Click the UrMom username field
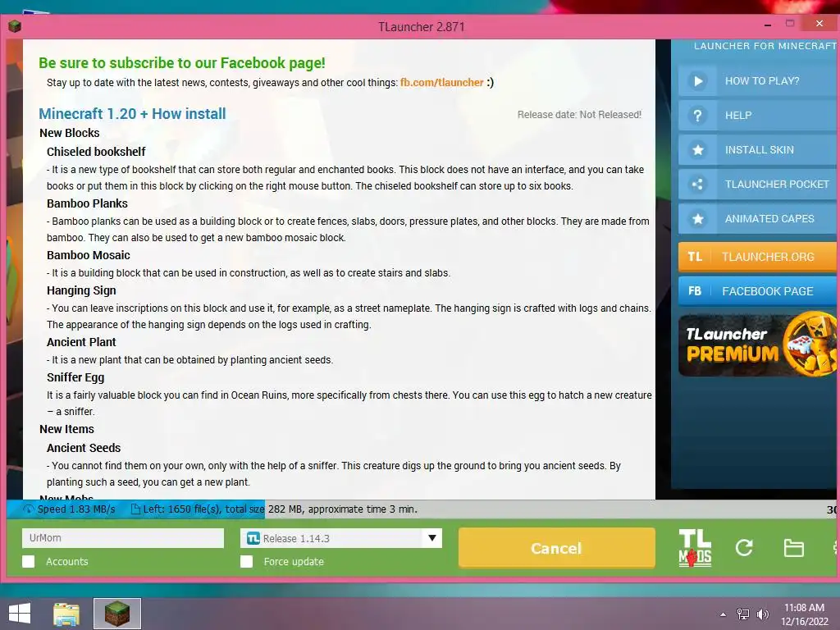Image resolution: width=840 pixels, height=630 pixels. pyautogui.click(x=123, y=538)
